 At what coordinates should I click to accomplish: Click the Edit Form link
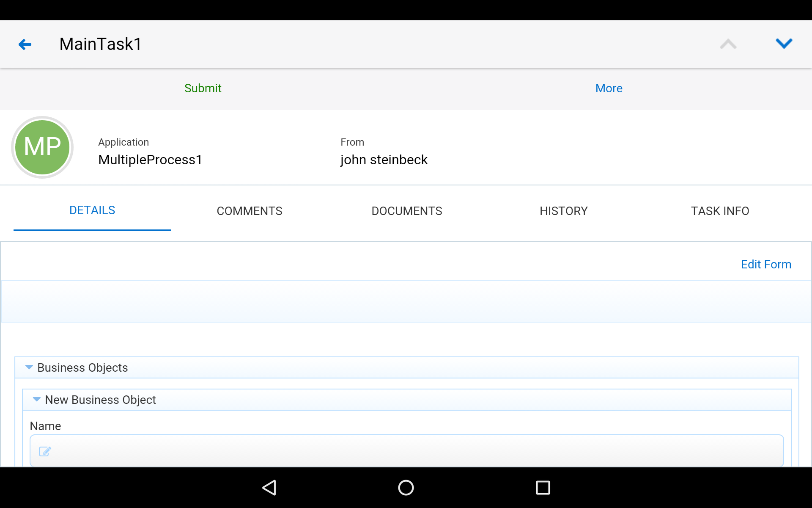(x=766, y=264)
